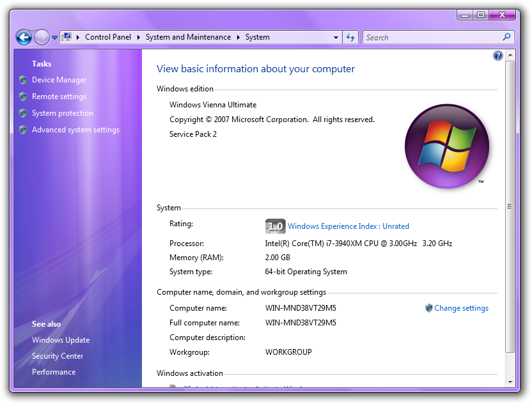Open Advanced system settings
This screenshot has width=532, height=404.
point(75,130)
